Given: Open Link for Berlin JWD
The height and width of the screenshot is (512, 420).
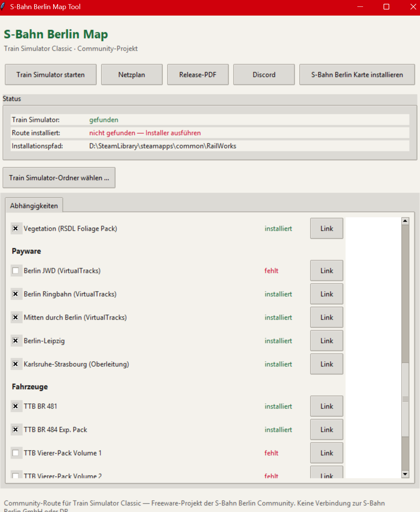Looking at the screenshot, I should click(x=327, y=270).
